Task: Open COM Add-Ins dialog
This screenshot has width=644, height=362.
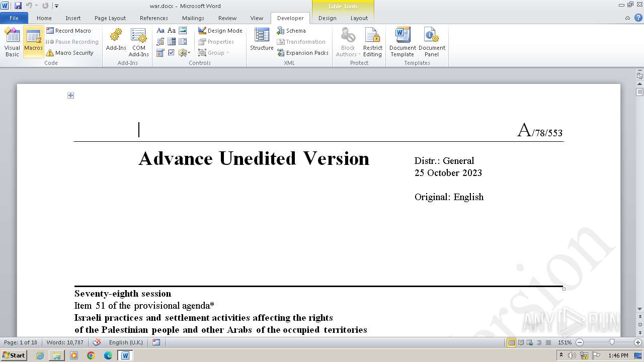Action: click(x=138, y=42)
